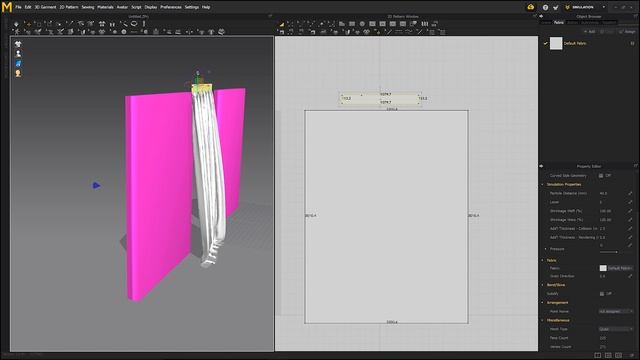Viewport: 640px width, 360px height.
Task: Click the Fabric color swatch in Property Editor
Action: [x=603, y=268]
